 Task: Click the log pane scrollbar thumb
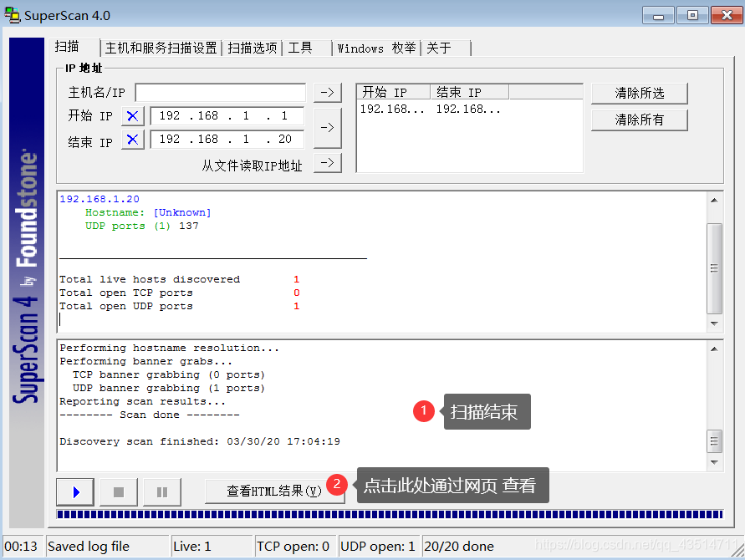coord(714,441)
